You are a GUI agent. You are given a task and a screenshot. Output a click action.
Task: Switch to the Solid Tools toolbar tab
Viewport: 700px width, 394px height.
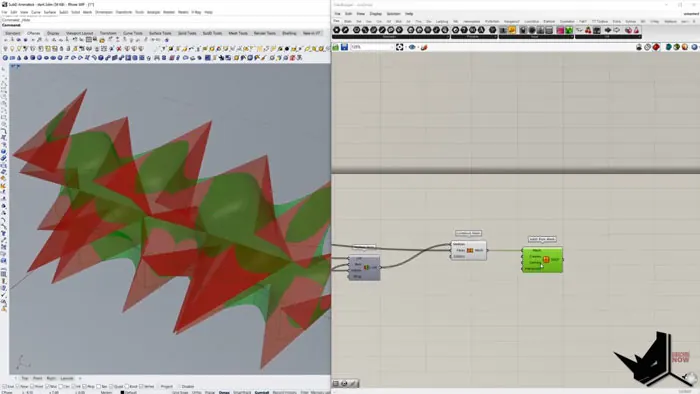click(187, 33)
